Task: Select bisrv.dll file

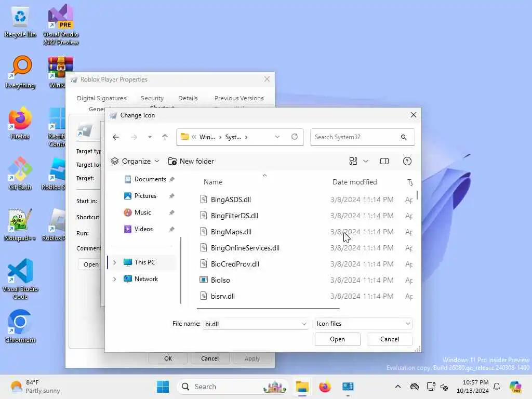Action: [x=222, y=296]
